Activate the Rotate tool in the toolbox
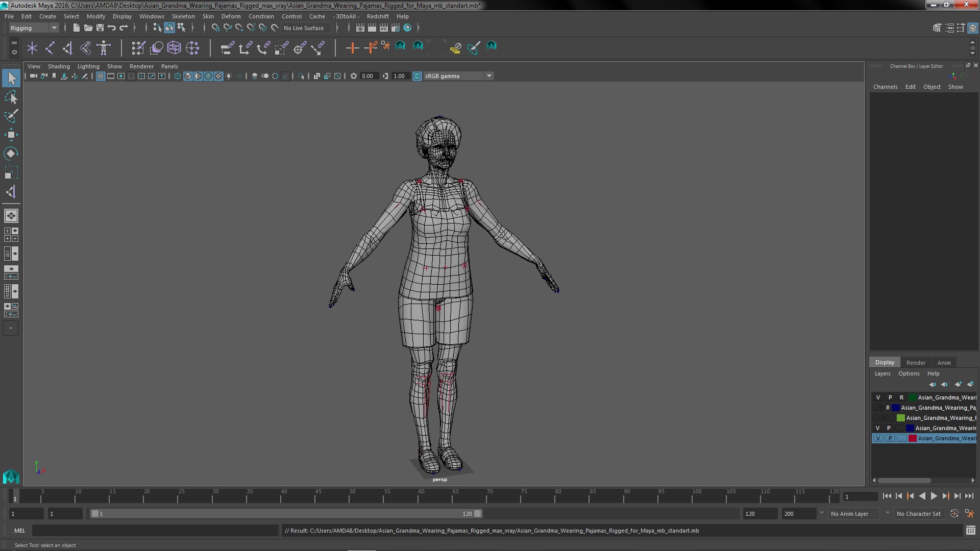 point(11,154)
